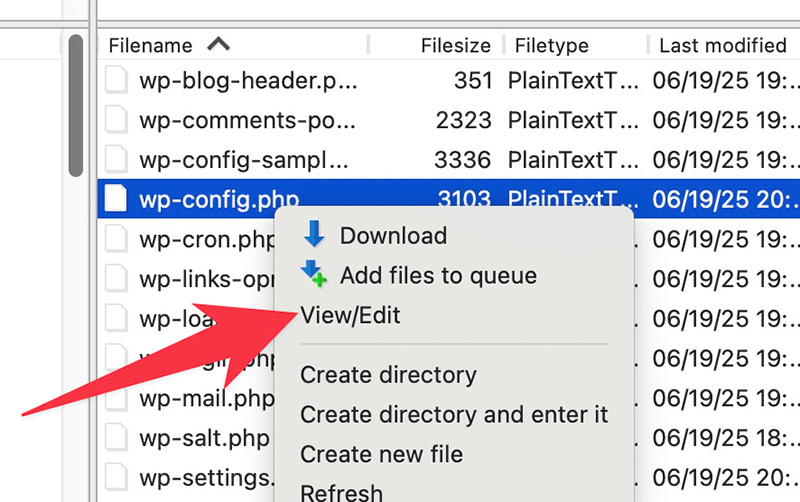The image size is (800, 502).
Task: Click Refresh in the context menu
Action: pyautogui.click(x=341, y=493)
